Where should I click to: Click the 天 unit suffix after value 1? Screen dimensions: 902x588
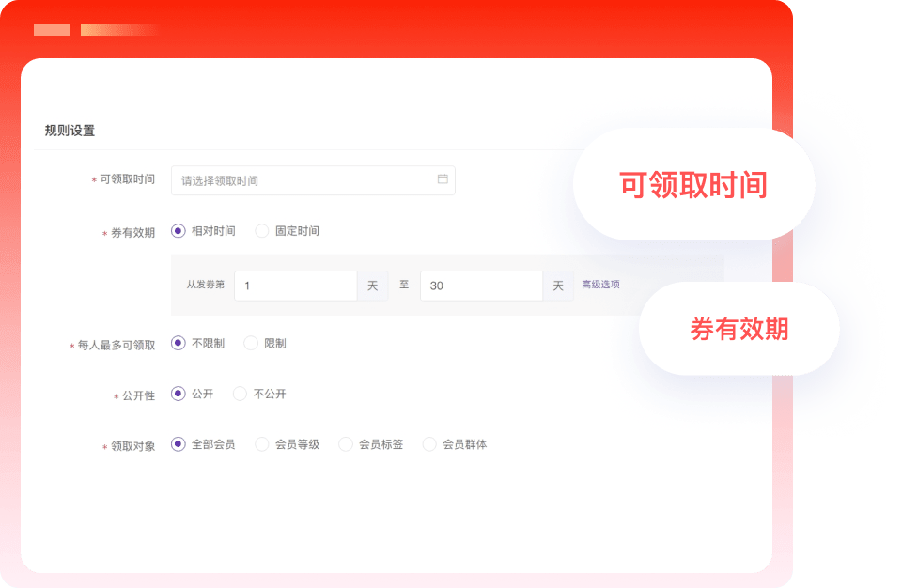click(x=372, y=286)
